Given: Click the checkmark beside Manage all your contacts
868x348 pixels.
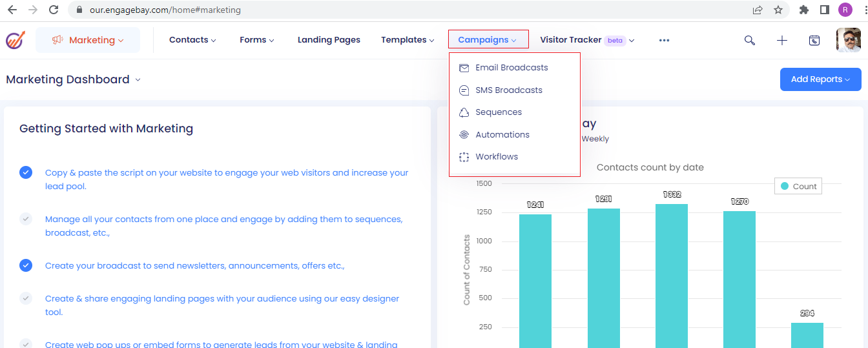Looking at the screenshot, I should click(26, 219).
